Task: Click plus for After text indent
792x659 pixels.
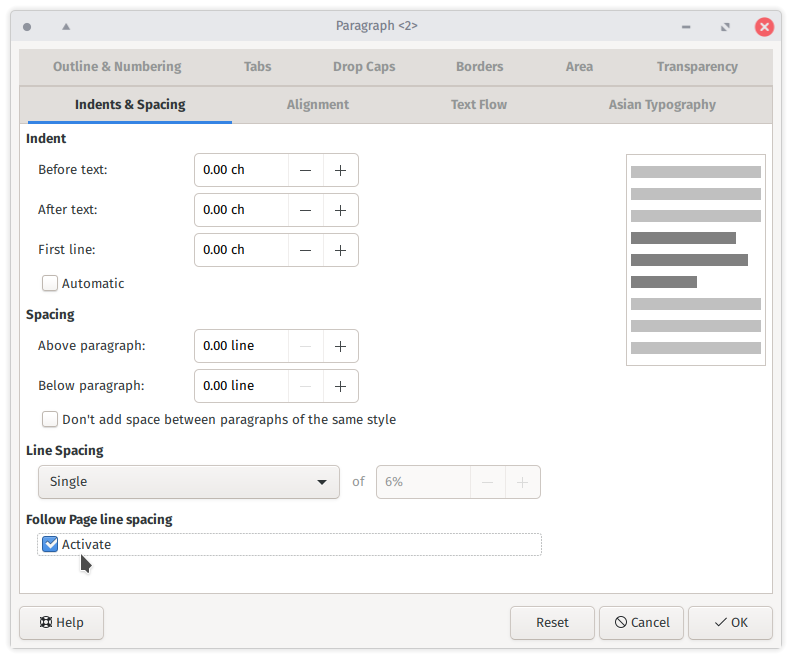Action: [x=340, y=210]
